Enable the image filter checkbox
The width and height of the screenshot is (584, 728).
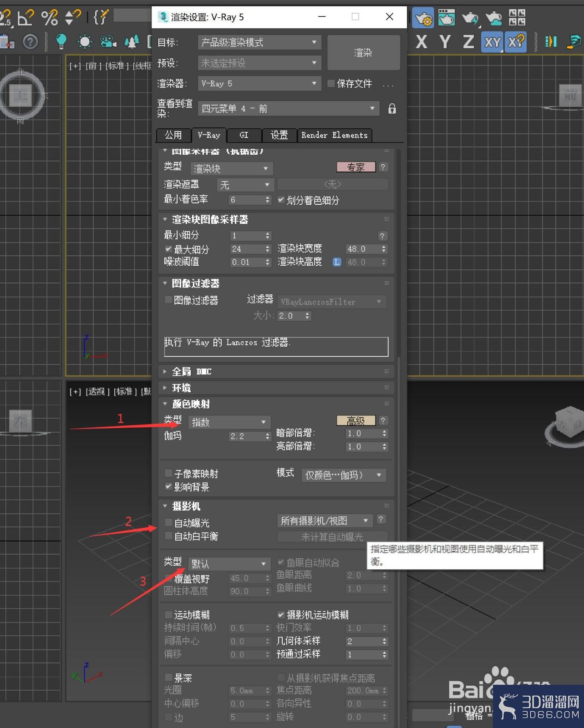coord(168,300)
